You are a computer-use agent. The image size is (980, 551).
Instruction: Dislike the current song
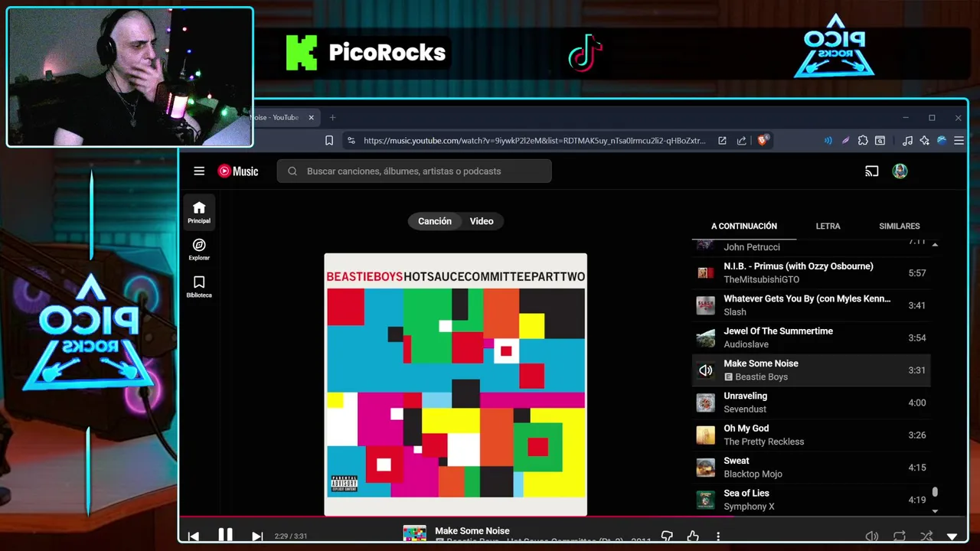point(667,536)
